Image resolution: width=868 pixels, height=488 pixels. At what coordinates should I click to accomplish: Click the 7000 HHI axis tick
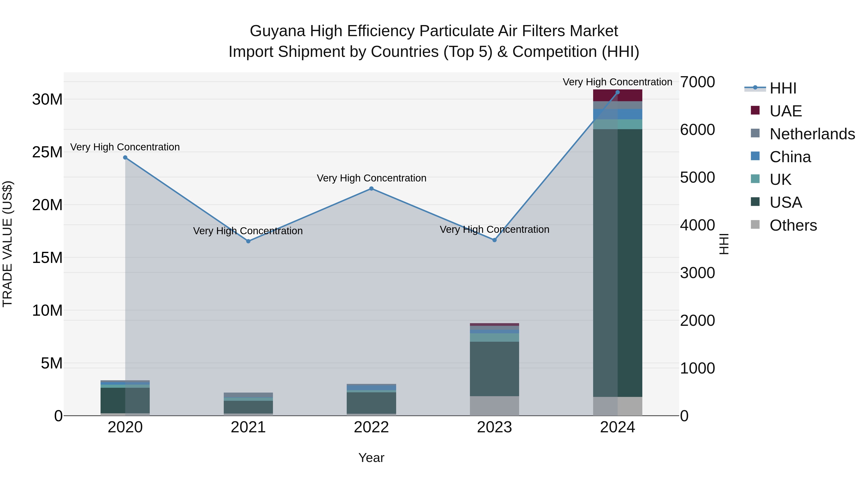coord(698,82)
